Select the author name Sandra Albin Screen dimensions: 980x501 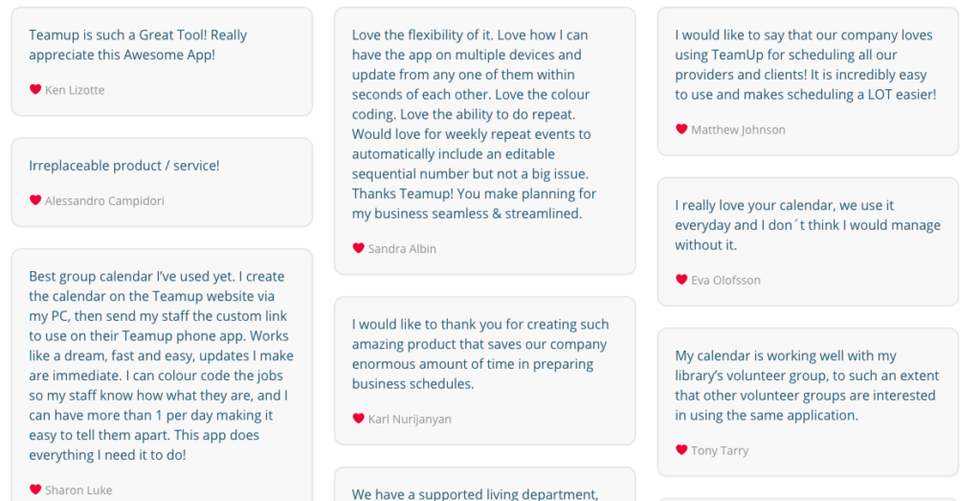(402, 249)
